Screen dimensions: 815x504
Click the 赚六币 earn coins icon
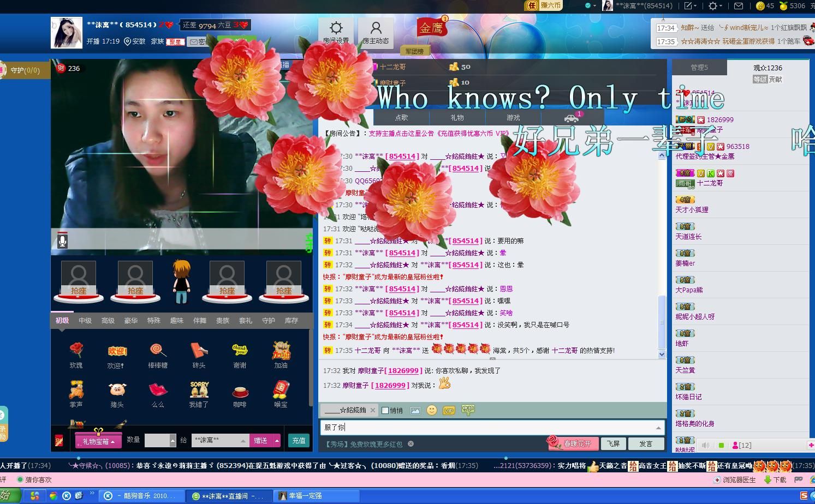pyautogui.click(x=543, y=5)
